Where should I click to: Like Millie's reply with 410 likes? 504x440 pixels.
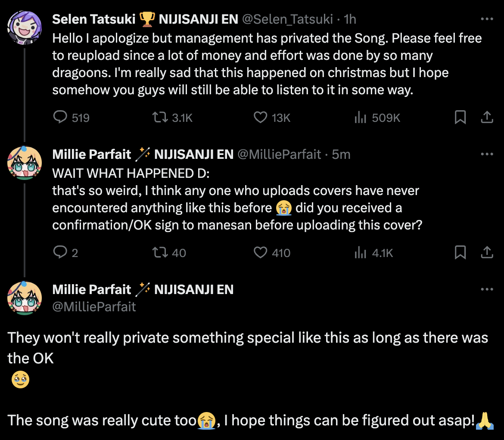coord(261,252)
